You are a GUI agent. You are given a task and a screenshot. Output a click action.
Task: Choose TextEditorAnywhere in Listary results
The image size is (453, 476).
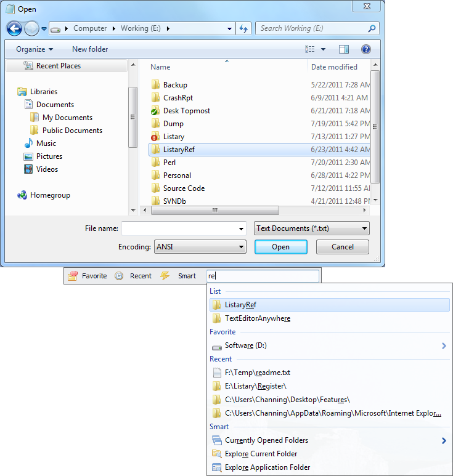[329, 318]
